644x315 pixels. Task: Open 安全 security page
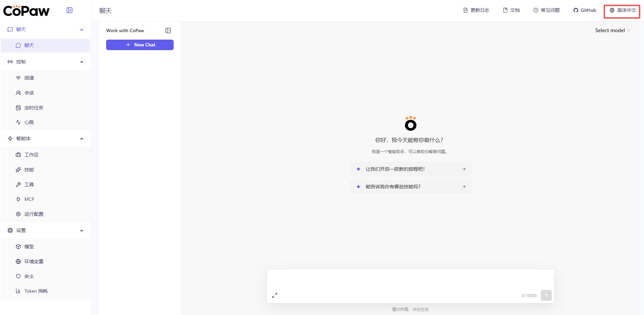click(45, 276)
